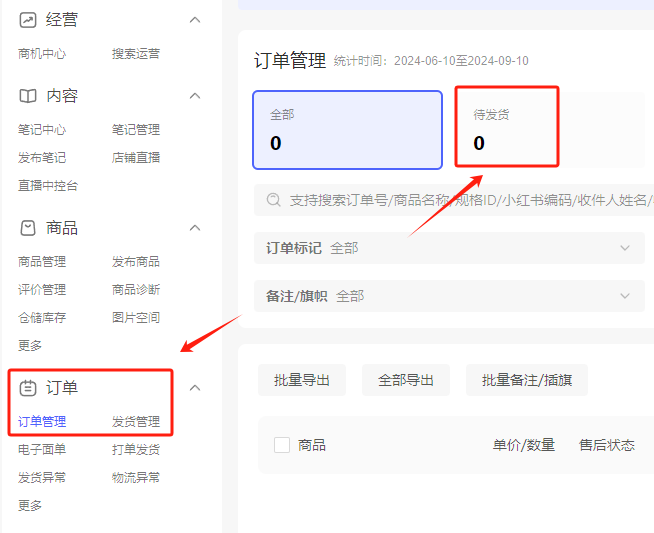
Task: Focus the order search input field
Action: tap(454, 200)
